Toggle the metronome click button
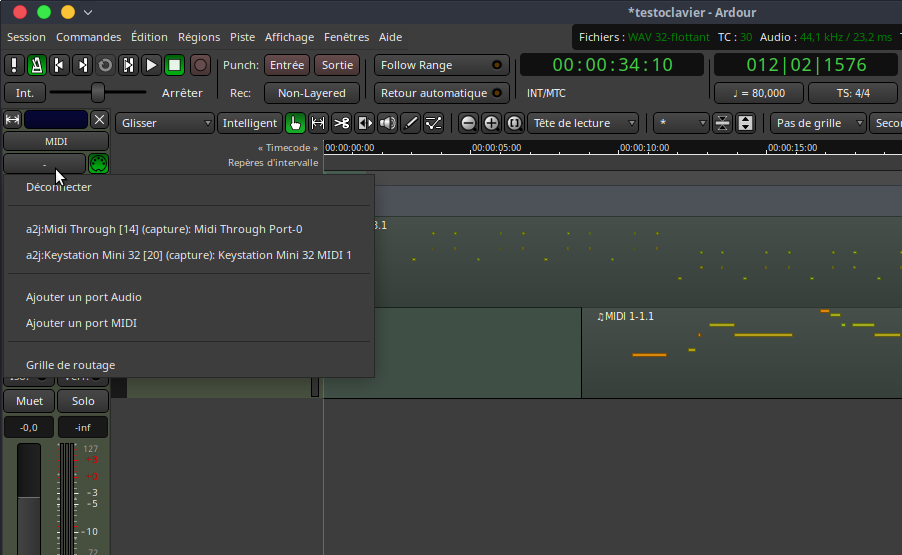Viewport: 902px width, 555px height. click(x=36, y=65)
